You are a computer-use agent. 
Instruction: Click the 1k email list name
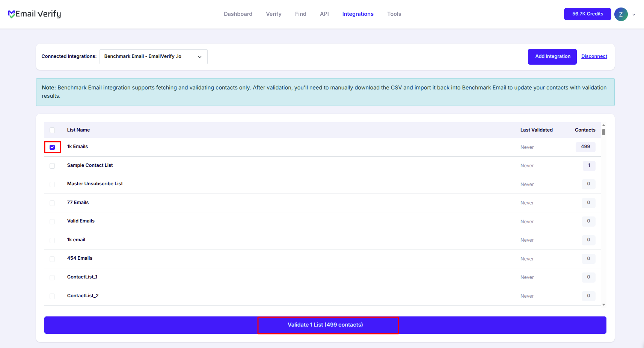tap(76, 240)
